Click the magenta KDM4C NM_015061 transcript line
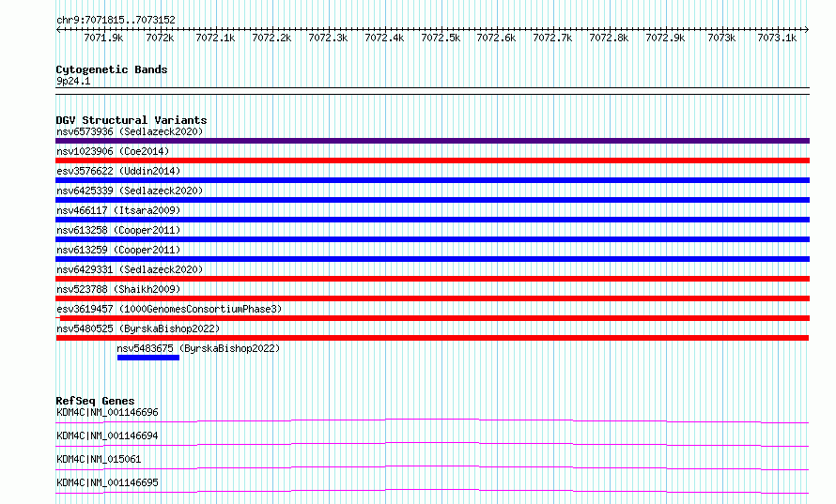 click(x=432, y=467)
